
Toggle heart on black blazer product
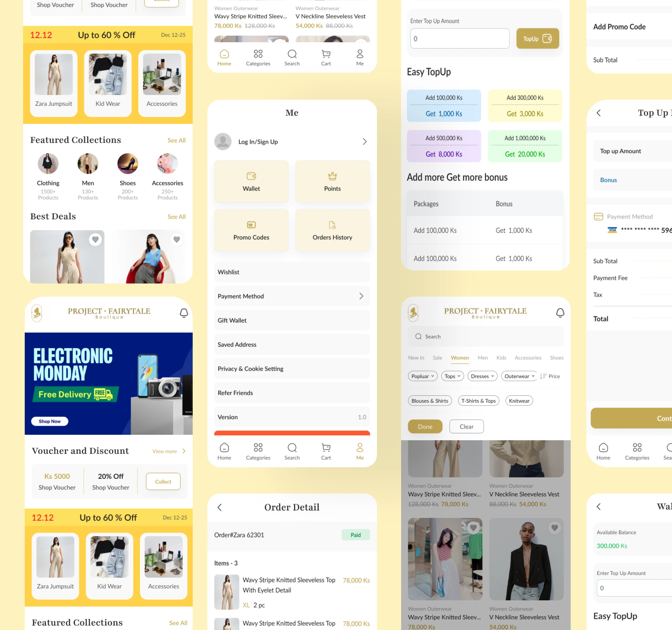[554, 527]
